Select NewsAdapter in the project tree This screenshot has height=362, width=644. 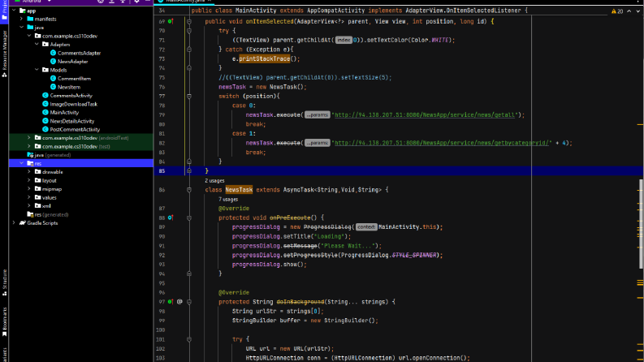click(x=73, y=61)
